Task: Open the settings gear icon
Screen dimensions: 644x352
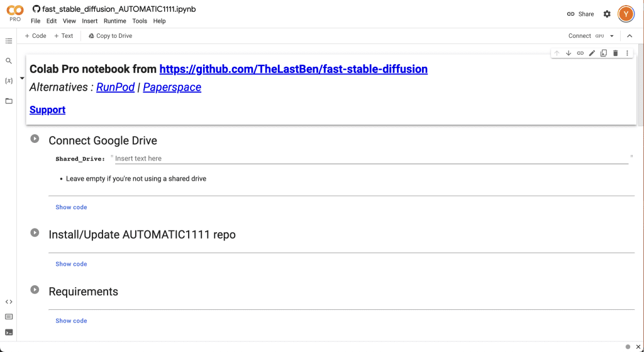Action: pos(607,14)
